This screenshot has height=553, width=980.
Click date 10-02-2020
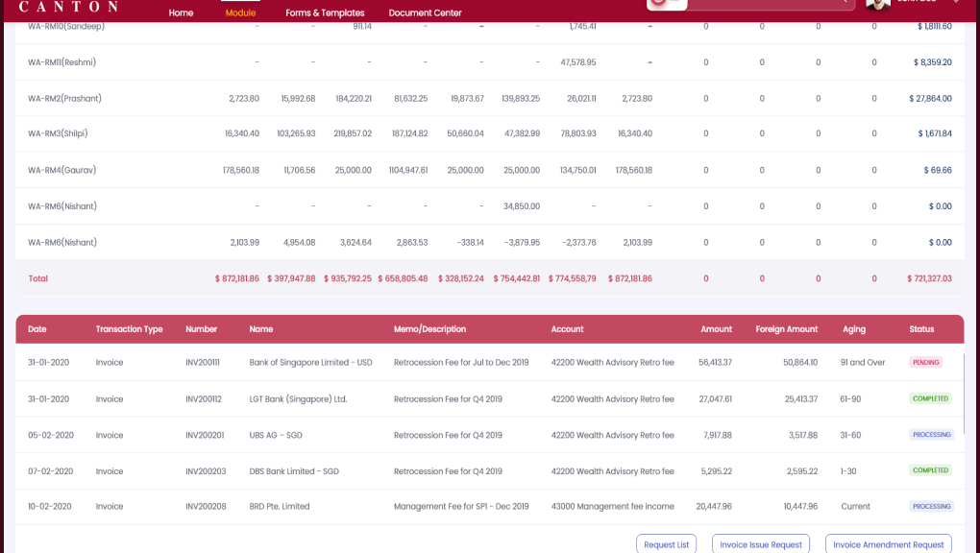click(x=49, y=506)
